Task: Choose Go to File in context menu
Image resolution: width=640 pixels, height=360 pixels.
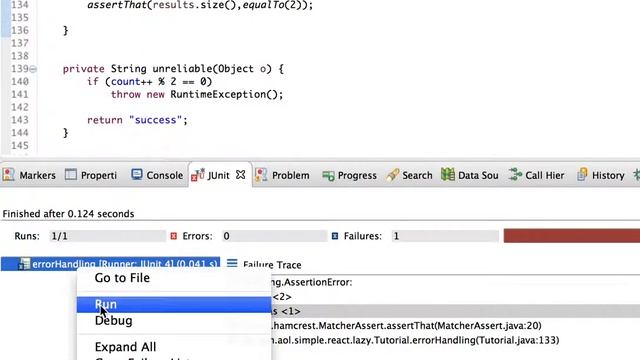Action: (x=122, y=278)
